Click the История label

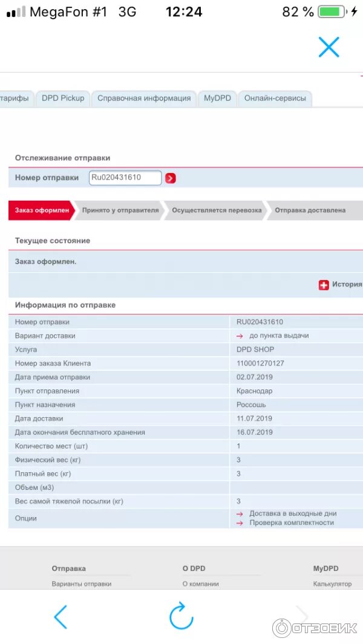(x=347, y=284)
